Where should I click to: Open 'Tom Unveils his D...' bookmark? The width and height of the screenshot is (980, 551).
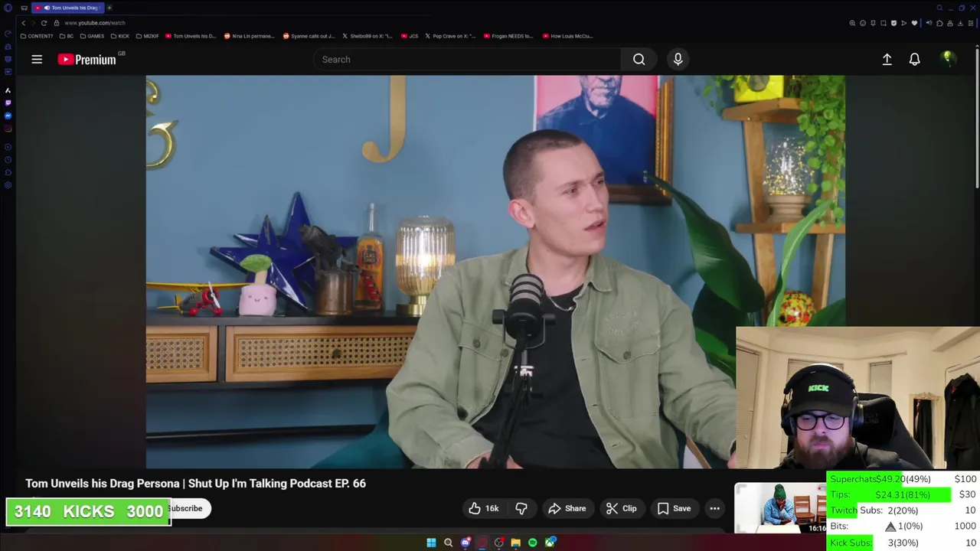tap(191, 36)
